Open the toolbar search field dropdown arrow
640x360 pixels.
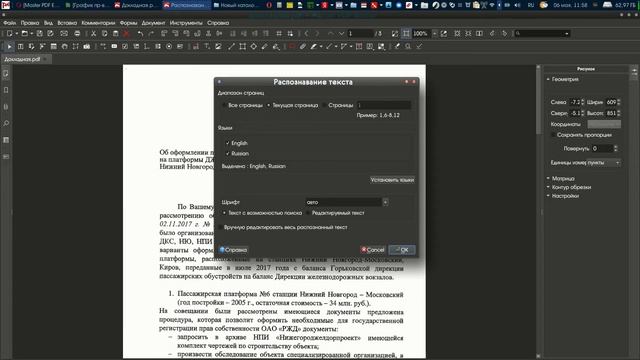pyautogui.click(x=567, y=33)
